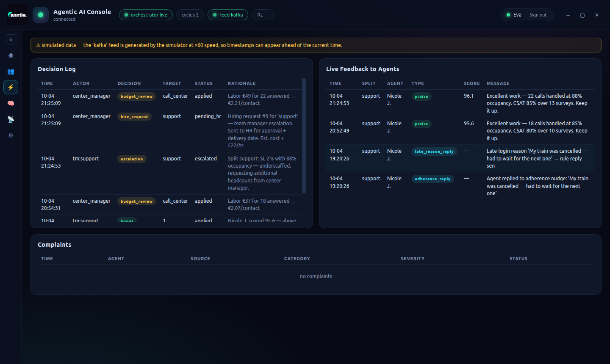Click the green status dot icon
The height and width of the screenshot is (364, 610).
click(x=41, y=15)
